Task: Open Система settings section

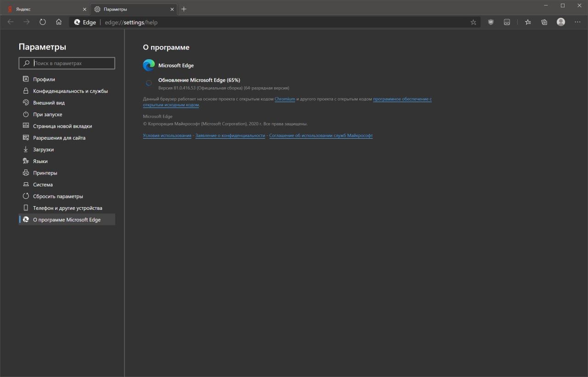Action: tap(67, 185)
